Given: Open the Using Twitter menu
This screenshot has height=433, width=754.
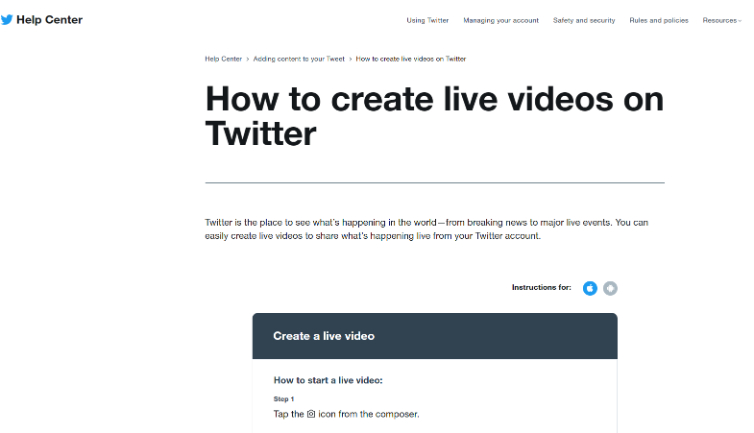Looking at the screenshot, I should [x=427, y=20].
